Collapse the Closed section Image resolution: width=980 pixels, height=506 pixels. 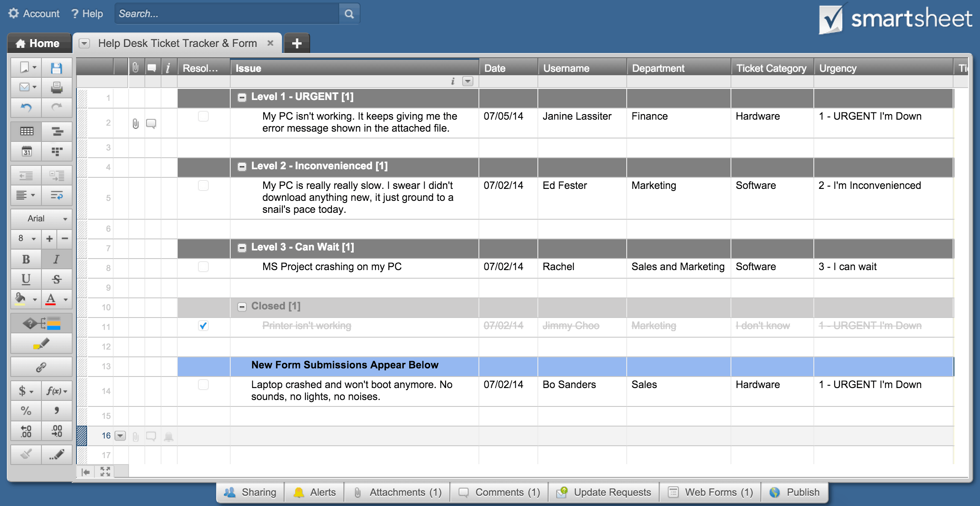242,307
